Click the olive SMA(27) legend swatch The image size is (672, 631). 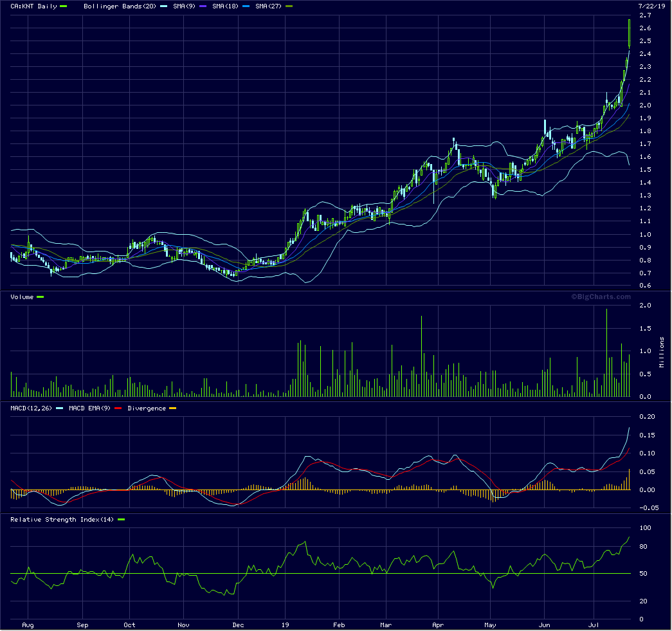289,6
